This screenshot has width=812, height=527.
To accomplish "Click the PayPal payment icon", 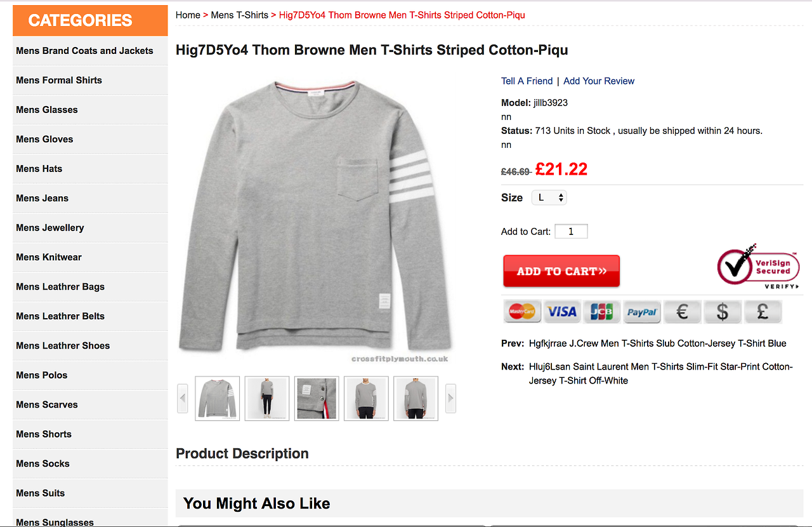I will tap(642, 312).
